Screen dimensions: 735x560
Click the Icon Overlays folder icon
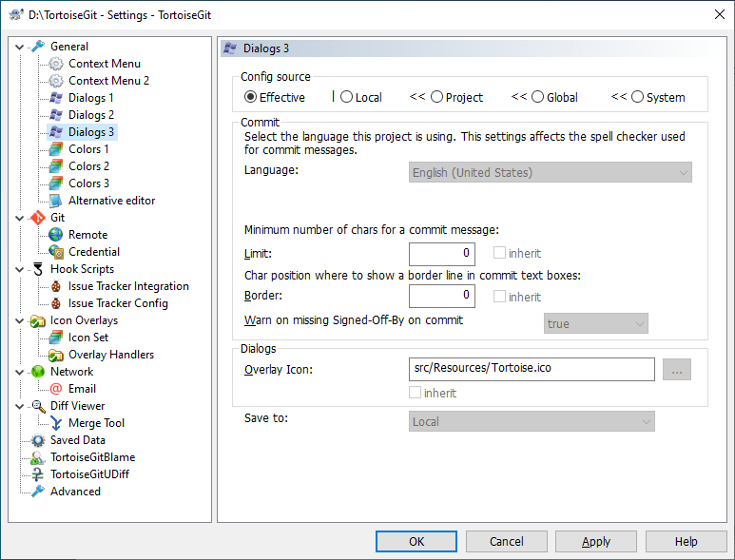point(38,320)
